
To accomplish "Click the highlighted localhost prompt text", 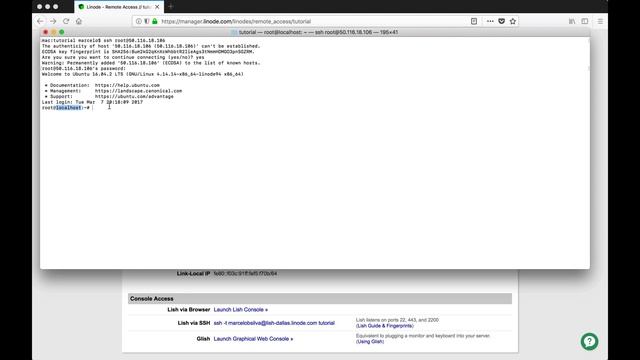I will coord(69,108).
